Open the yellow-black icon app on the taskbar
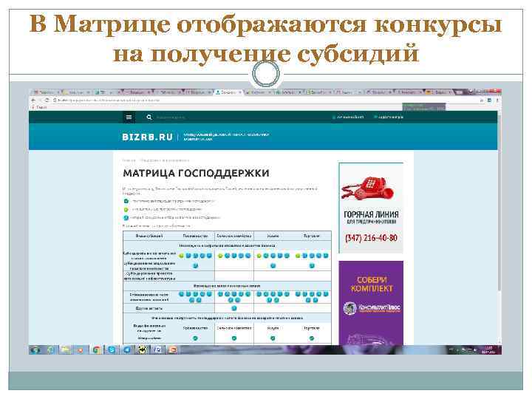This screenshot has width=532, height=399. click(142, 349)
